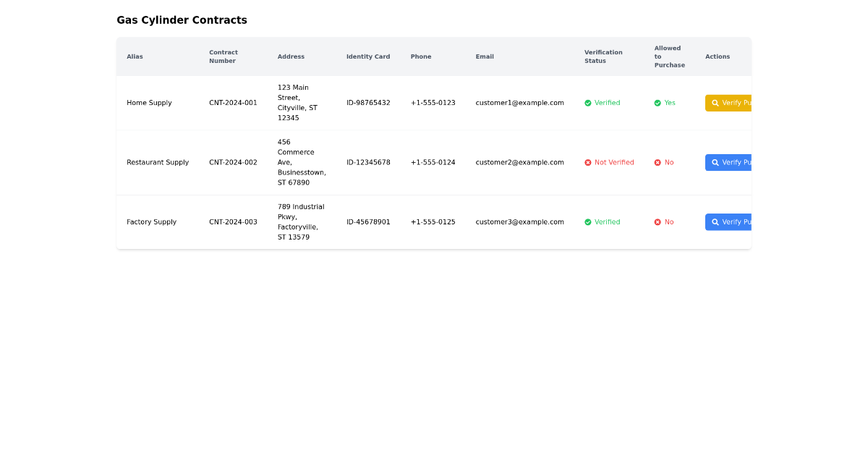Click the yellow Verify Purchase button for Home Supply
The width and height of the screenshot is (868, 456).
click(731, 103)
